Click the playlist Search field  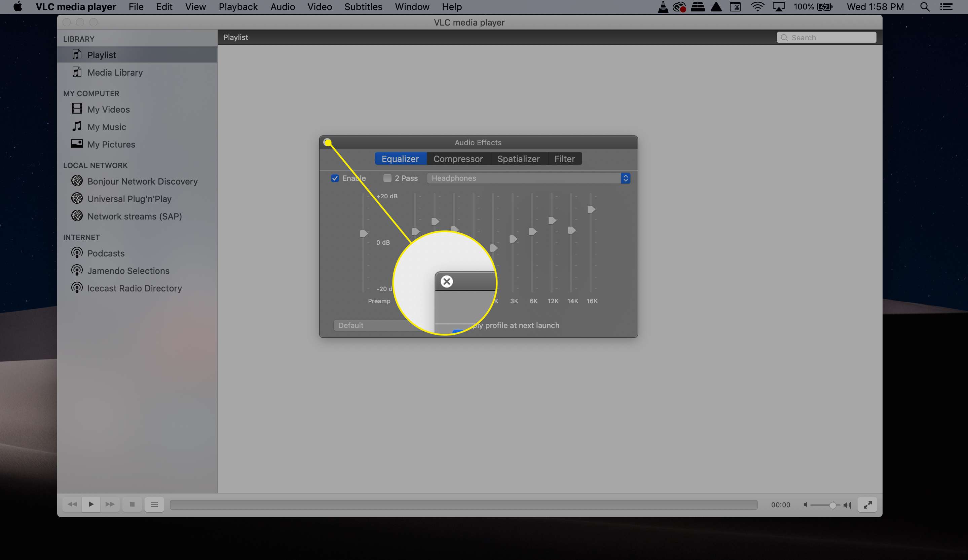tap(826, 38)
